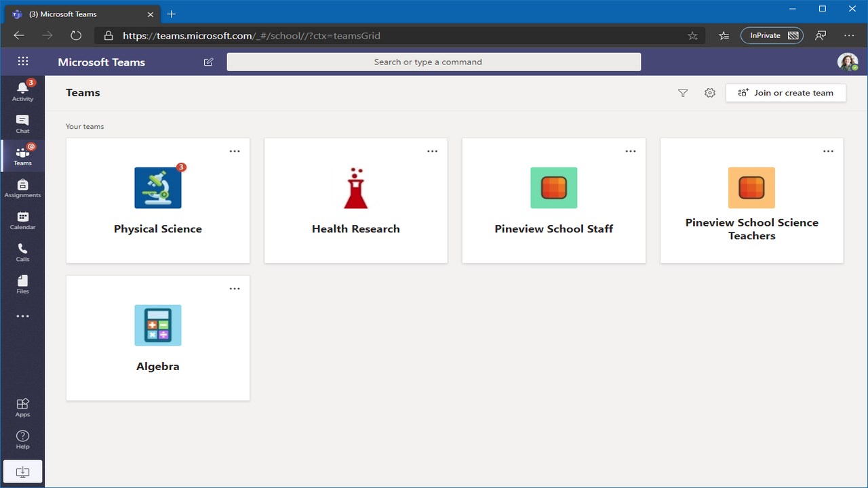Screen dimensions: 868x488
Task: Open the Health Research team name
Action: tap(356, 229)
